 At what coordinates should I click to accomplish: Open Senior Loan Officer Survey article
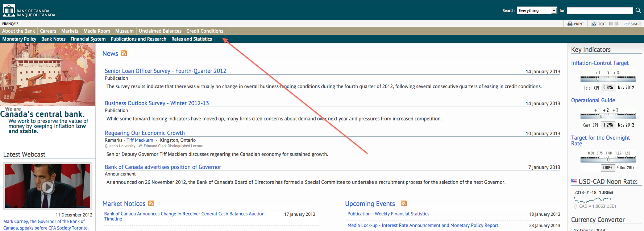(165, 71)
